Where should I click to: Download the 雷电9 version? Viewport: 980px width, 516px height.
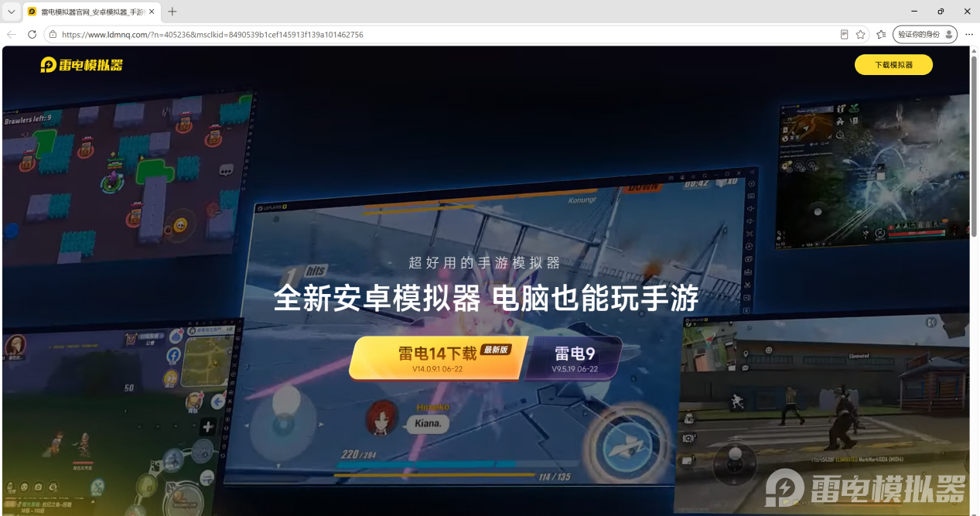574,358
